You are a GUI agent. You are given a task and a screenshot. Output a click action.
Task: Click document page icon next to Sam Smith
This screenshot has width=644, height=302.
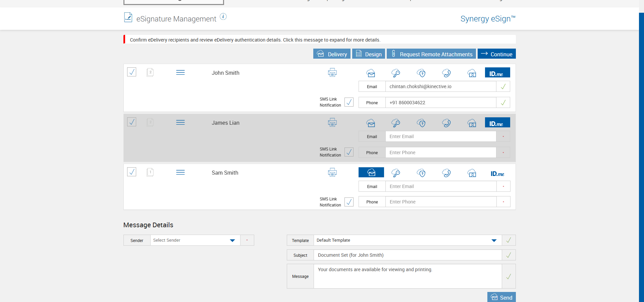(x=150, y=172)
